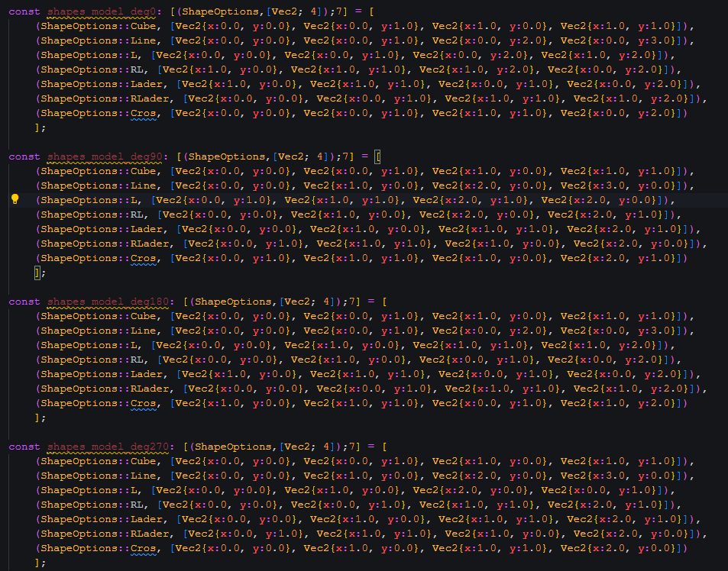This screenshot has height=571, width=728.
Task: Click the highlighted closing bracket of deg90 array
Action: pos(37,273)
